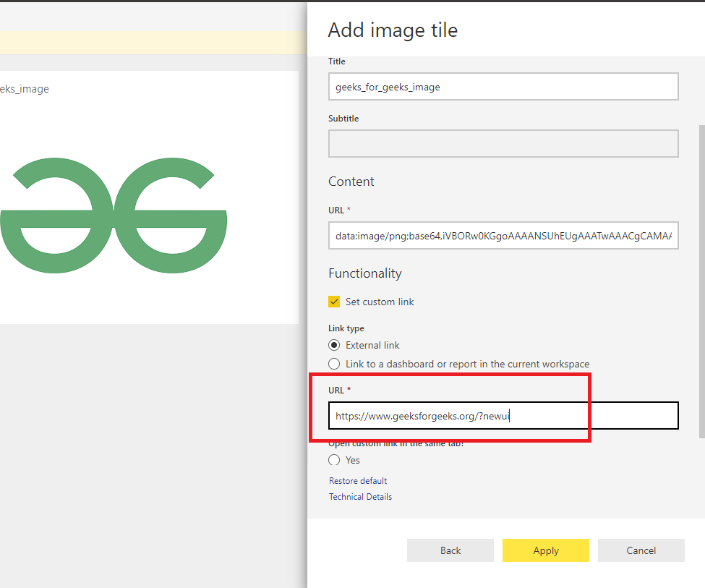Click the Link type label
Image resolution: width=705 pixels, height=588 pixels.
tap(346, 328)
